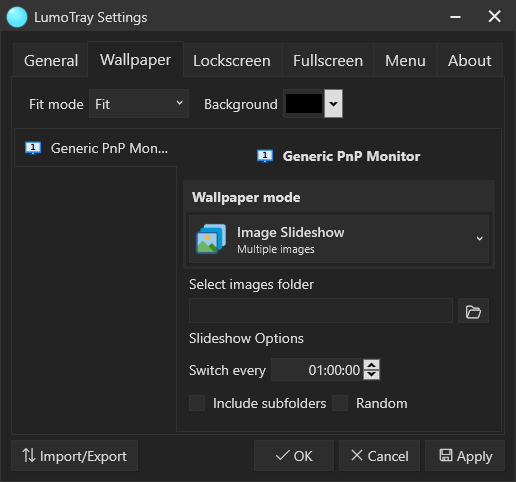Screen dimensions: 516x482
Task: Click the black Background color swatch
Action: tap(304, 104)
